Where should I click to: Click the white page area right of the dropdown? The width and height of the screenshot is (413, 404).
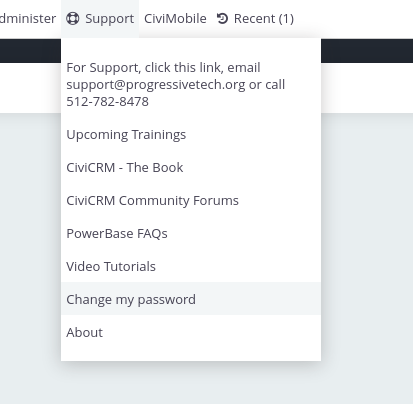click(x=367, y=88)
